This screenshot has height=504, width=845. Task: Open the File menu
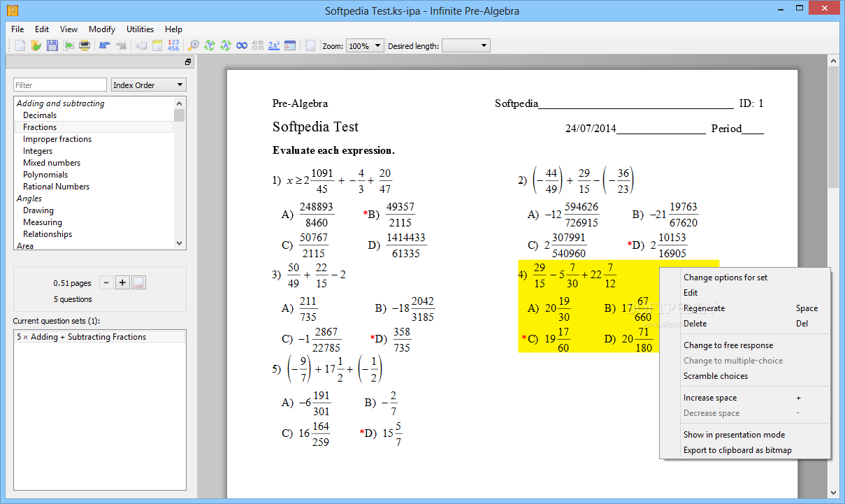pos(17,29)
